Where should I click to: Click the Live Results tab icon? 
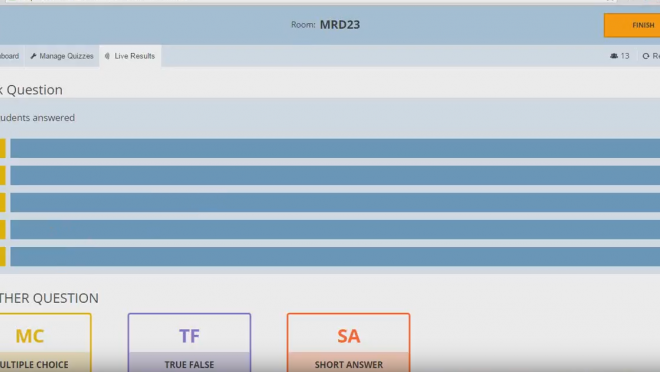[x=107, y=56]
